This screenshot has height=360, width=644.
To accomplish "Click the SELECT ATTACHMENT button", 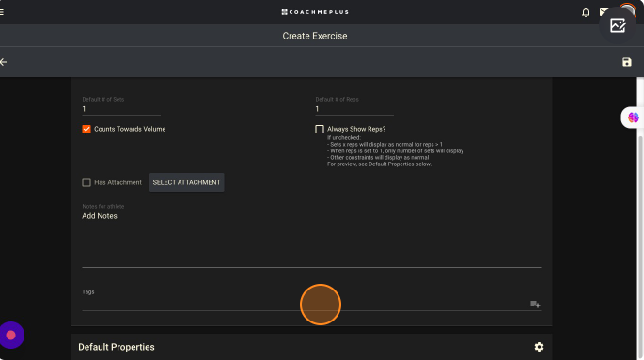I will tap(186, 182).
